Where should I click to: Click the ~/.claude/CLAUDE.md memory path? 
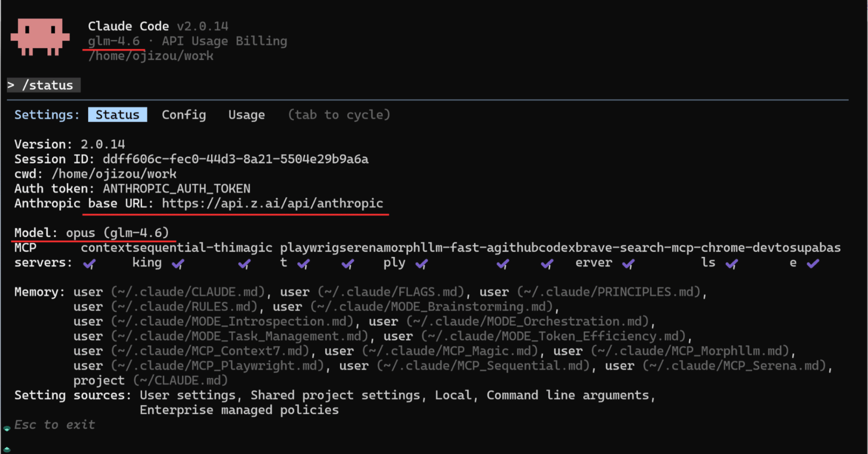(188, 292)
